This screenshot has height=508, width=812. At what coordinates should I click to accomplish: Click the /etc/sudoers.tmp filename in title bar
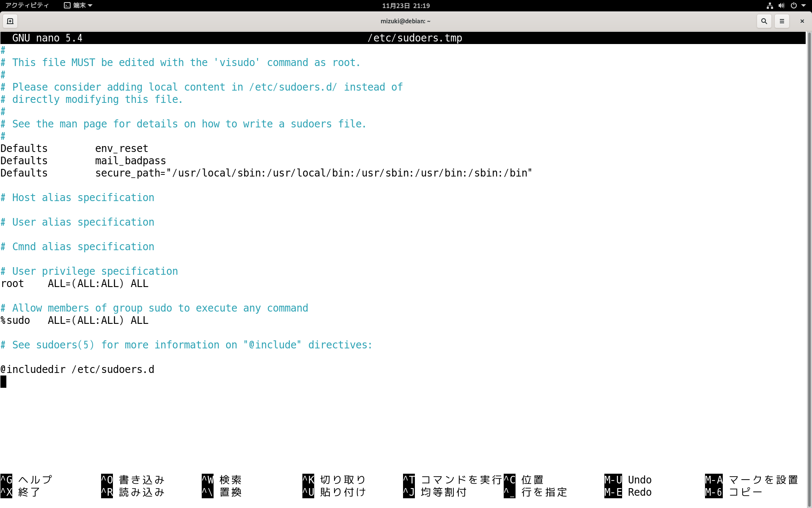(415, 38)
